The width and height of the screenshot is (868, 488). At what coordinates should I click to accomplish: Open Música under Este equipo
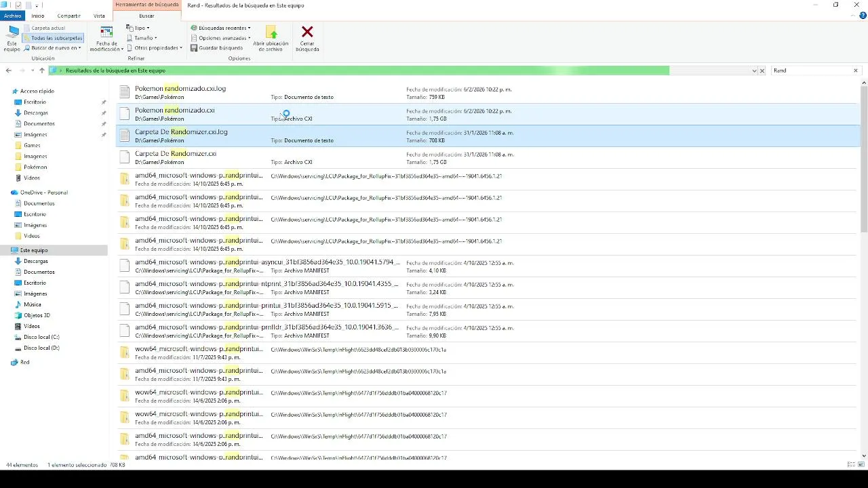32,304
